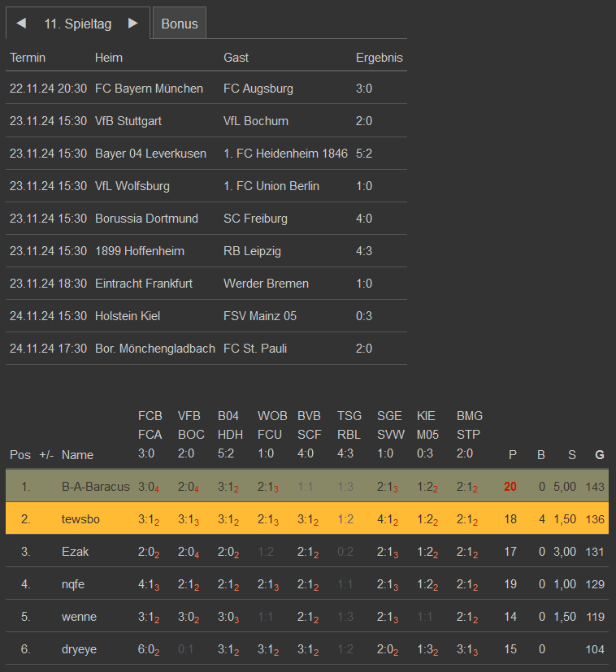Select the 11. Spieltag tab
The width and height of the screenshot is (616, 672).
click(77, 24)
